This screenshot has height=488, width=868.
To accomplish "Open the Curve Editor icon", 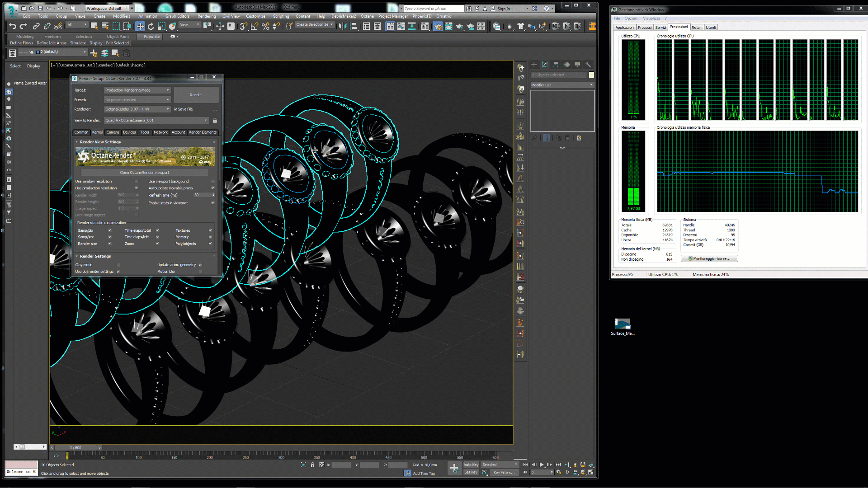I will point(401,27).
